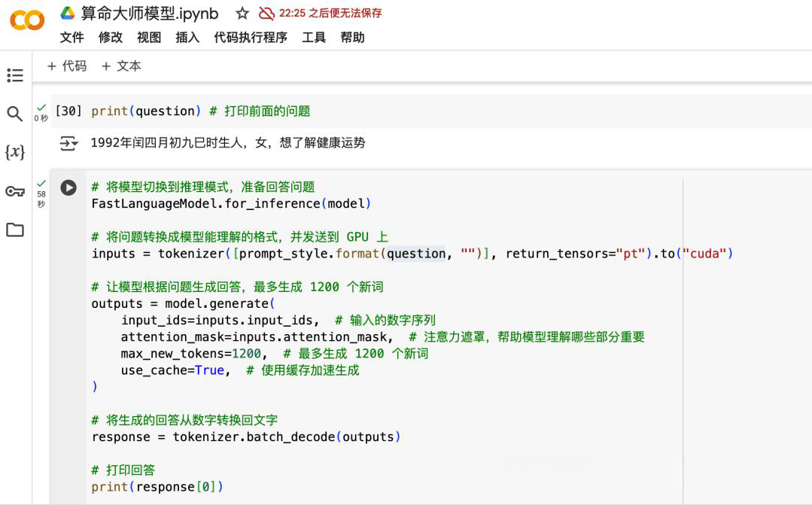Viewport: 812px width, 505px height.
Task: Click the print(response[0]) line
Action: click(x=157, y=487)
